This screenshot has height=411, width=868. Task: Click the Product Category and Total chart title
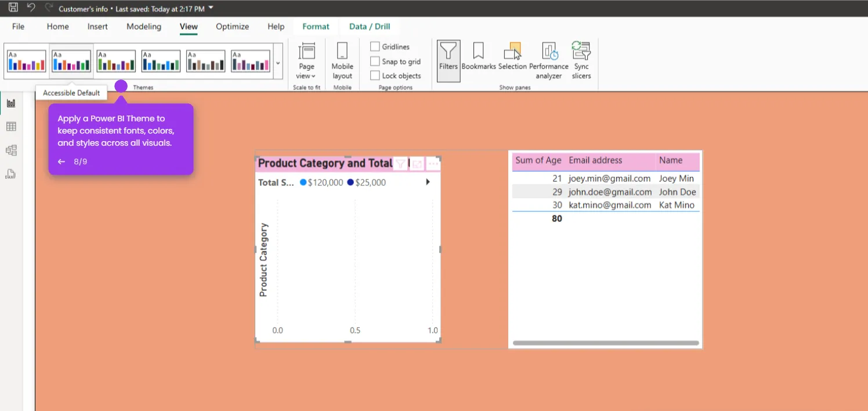pos(325,164)
